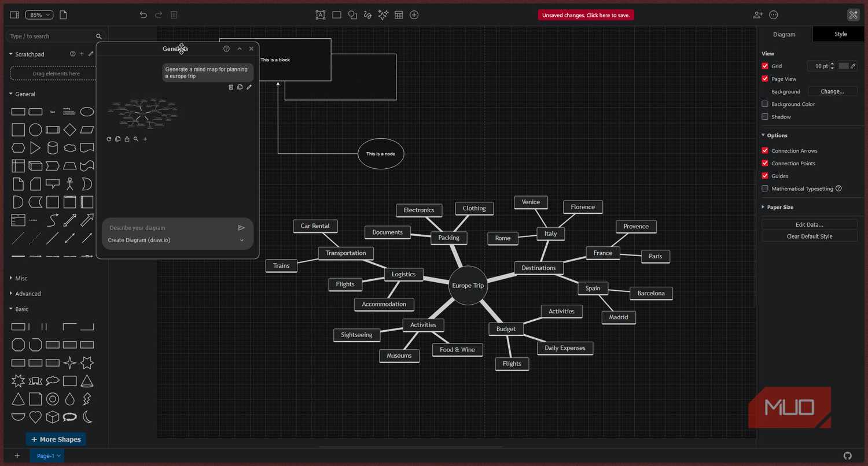This screenshot has height=466, width=868.
Task: Disable the Guides checkbox
Action: click(765, 176)
